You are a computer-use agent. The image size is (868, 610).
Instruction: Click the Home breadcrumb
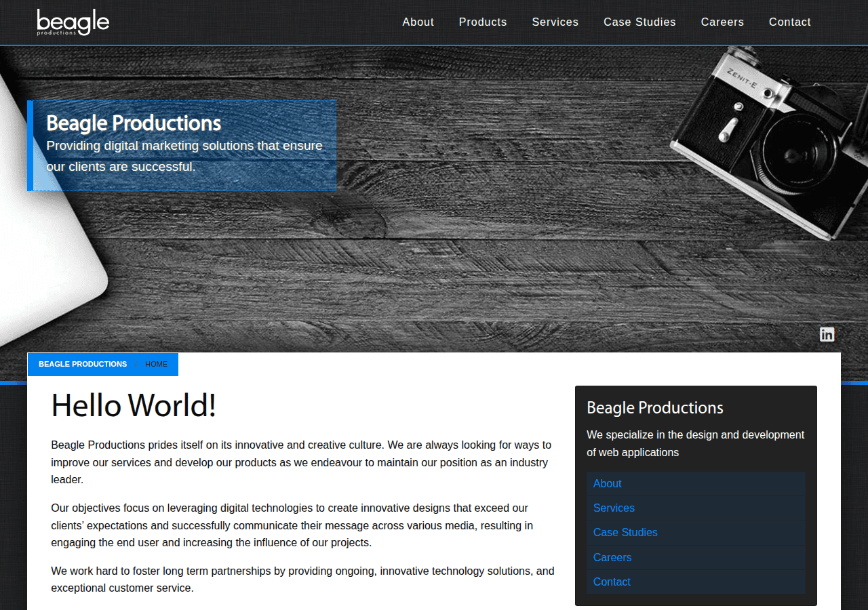click(x=156, y=364)
